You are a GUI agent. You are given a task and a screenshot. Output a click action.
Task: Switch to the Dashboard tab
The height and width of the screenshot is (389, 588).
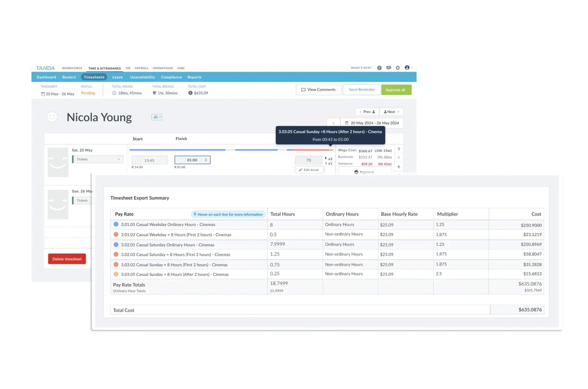(46, 77)
